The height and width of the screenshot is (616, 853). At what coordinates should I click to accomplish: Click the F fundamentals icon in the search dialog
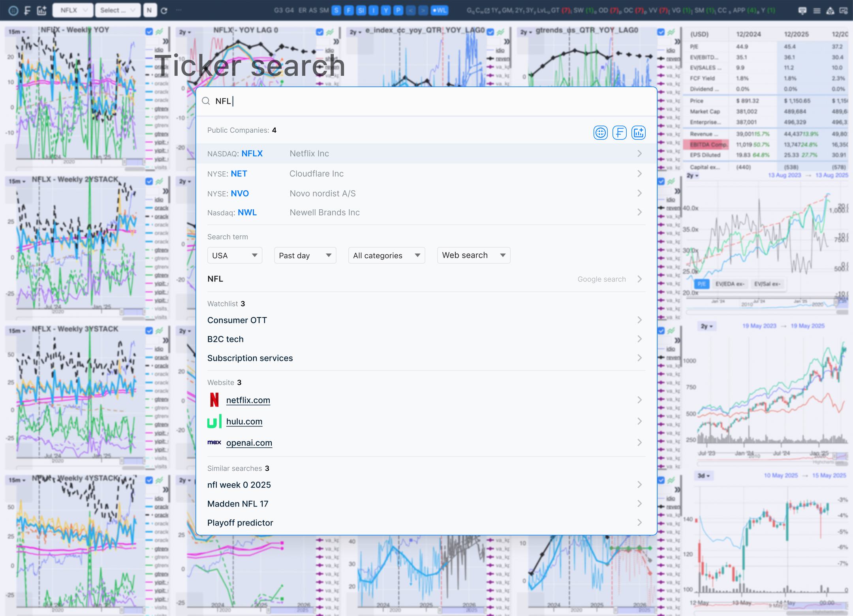tap(619, 133)
